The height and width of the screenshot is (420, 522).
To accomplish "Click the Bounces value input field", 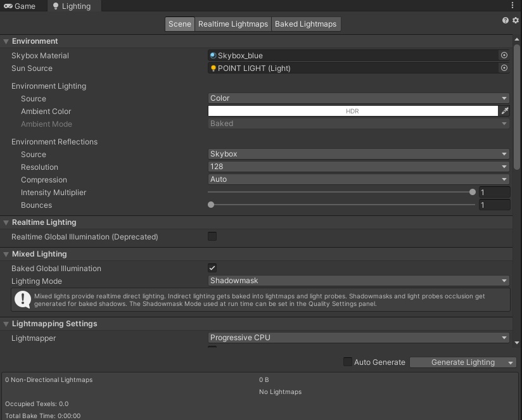I will tap(494, 205).
